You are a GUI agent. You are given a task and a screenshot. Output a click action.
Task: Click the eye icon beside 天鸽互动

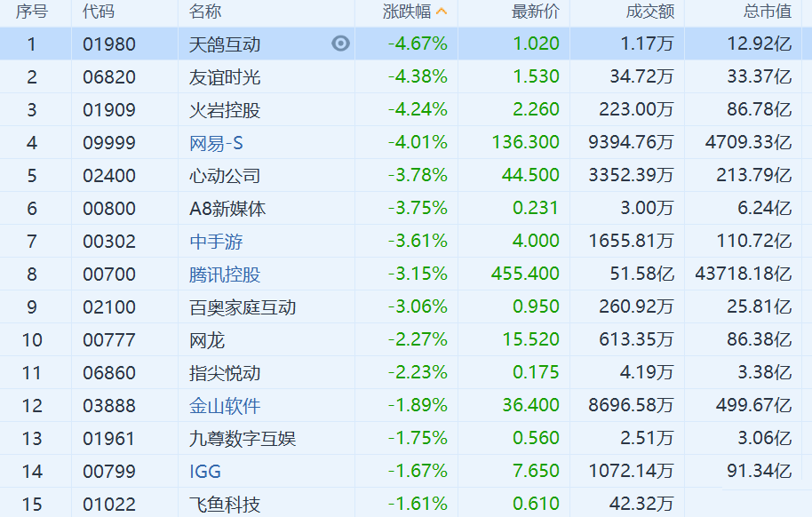pyautogui.click(x=341, y=44)
